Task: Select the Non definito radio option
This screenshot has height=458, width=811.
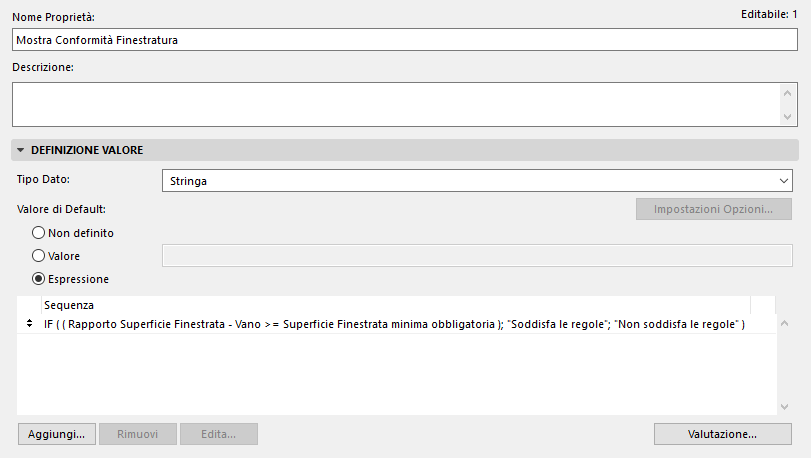Action: (39, 232)
